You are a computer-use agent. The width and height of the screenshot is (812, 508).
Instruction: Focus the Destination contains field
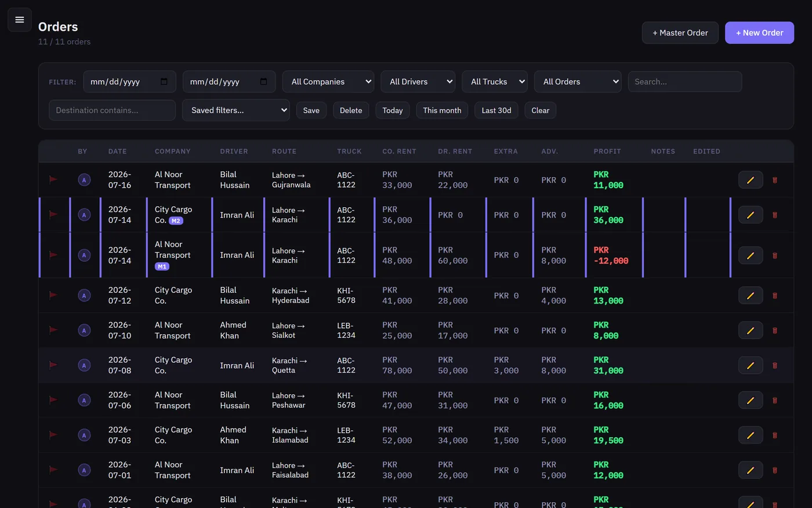[112, 110]
